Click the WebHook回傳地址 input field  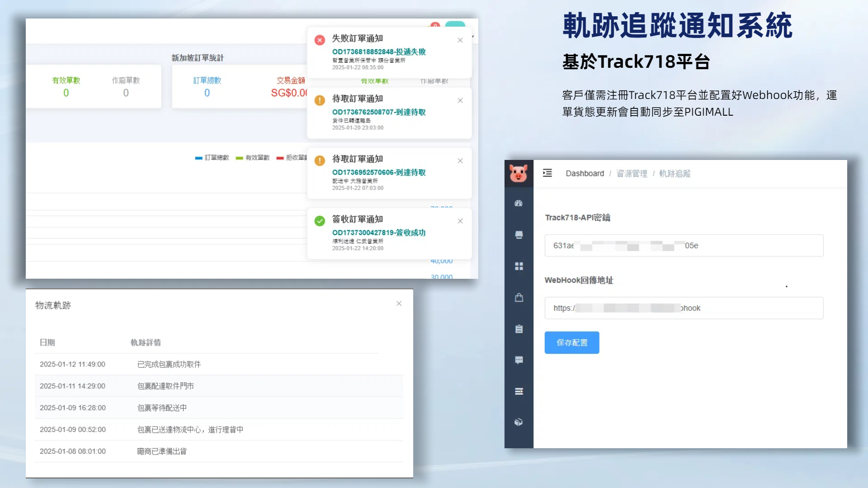(684, 308)
